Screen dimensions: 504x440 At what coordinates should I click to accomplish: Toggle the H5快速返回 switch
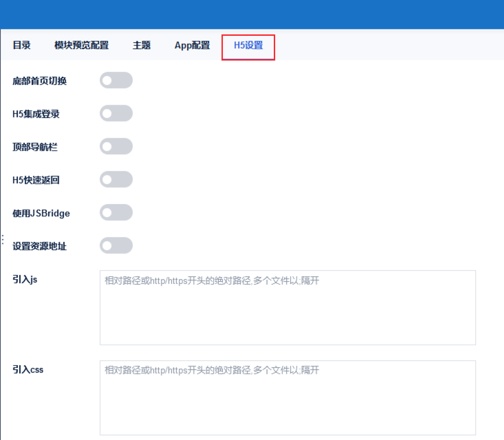116,179
